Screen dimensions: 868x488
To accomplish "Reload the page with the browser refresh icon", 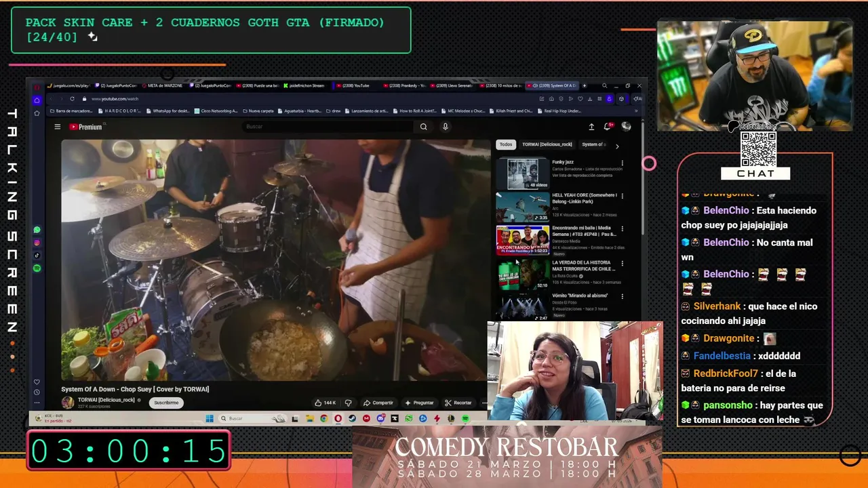I will coord(71,99).
